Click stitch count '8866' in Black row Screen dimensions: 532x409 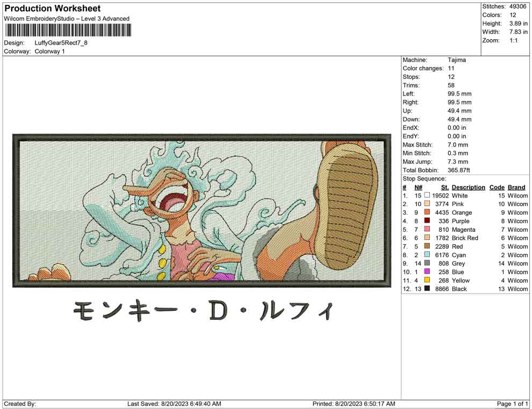click(x=442, y=289)
